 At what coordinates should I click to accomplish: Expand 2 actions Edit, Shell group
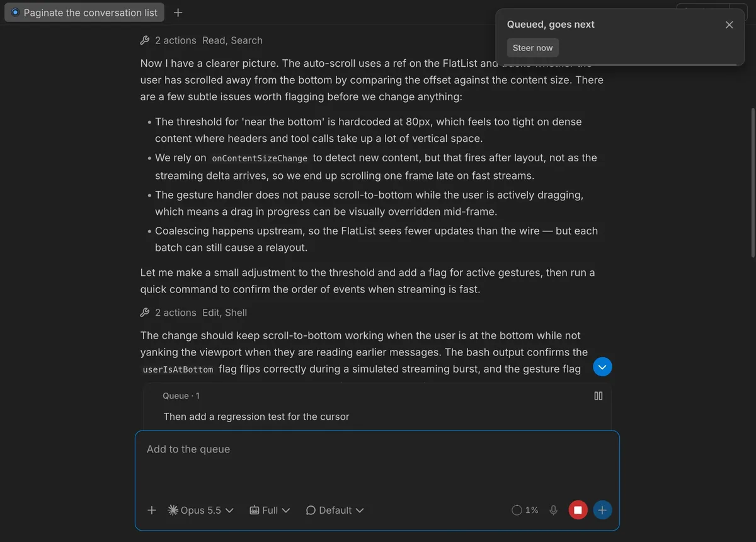(x=193, y=313)
